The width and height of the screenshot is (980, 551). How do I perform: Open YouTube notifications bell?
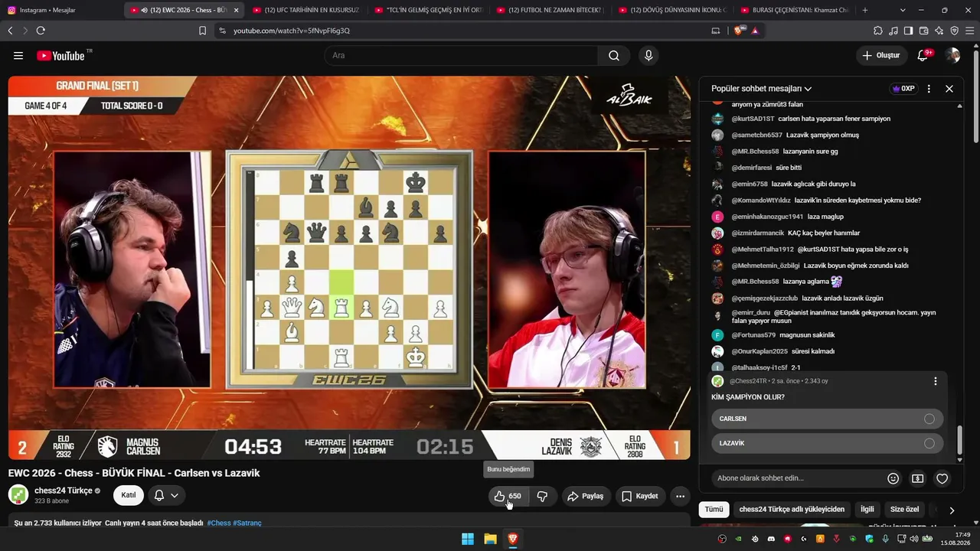click(x=923, y=55)
